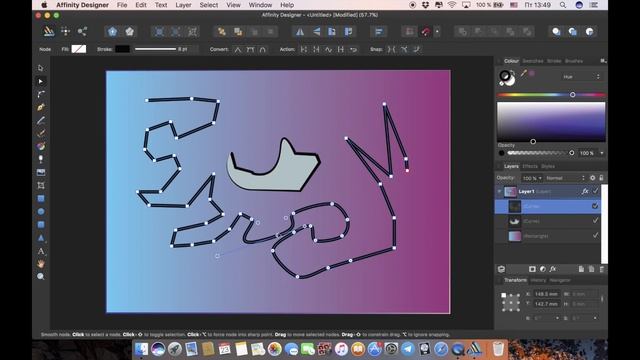The width and height of the screenshot is (640, 360).
Task: Select the Corner tool
Action: click(40, 94)
